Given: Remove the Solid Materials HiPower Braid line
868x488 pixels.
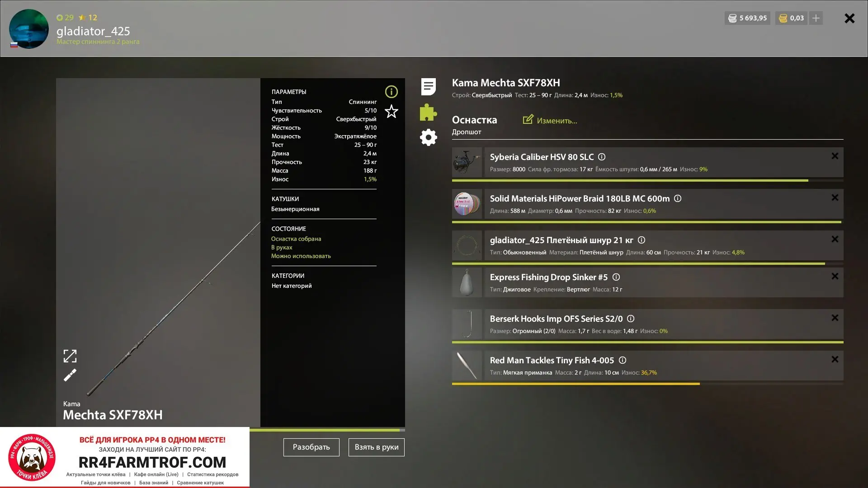Looking at the screenshot, I should tap(835, 197).
